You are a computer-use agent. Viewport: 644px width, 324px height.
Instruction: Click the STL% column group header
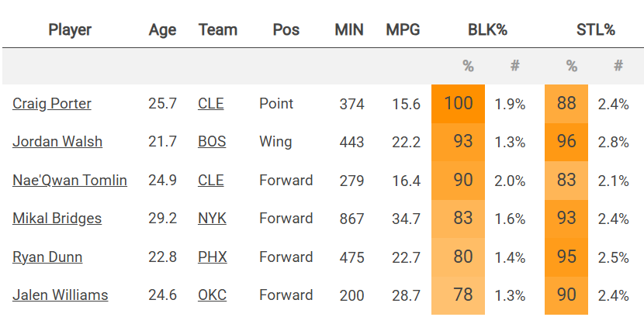(x=596, y=30)
